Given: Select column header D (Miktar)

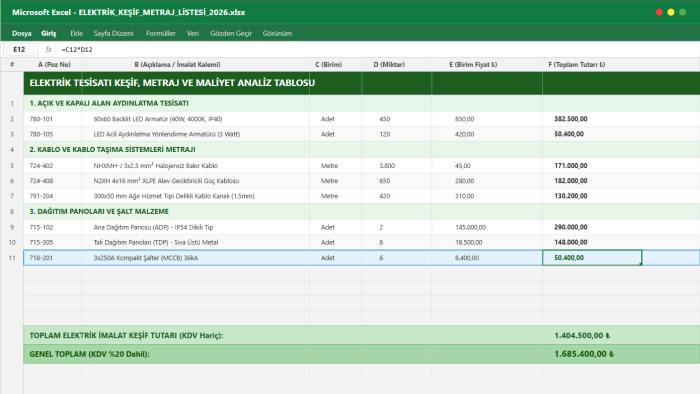Looking at the screenshot, I should pos(389,65).
